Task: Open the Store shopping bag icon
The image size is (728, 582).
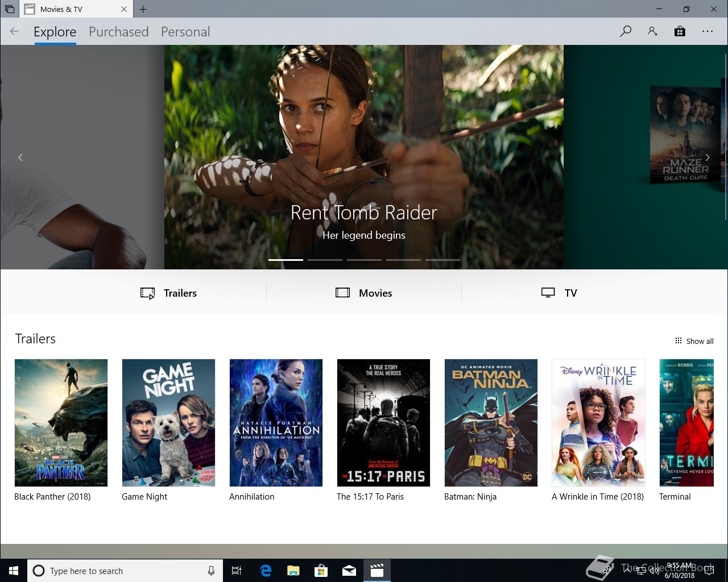Action: (x=680, y=31)
